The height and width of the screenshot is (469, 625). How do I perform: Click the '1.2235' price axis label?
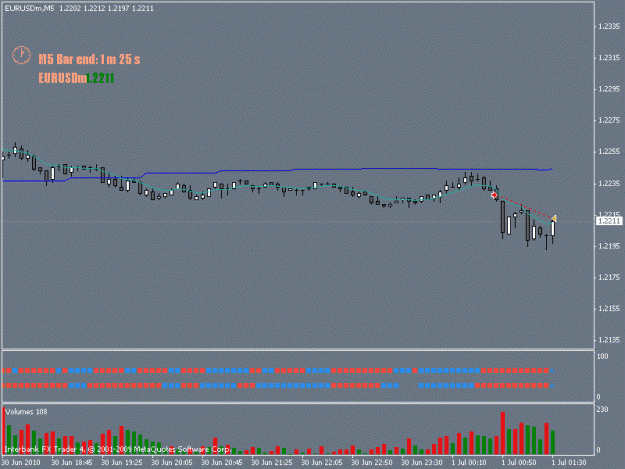(x=609, y=183)
